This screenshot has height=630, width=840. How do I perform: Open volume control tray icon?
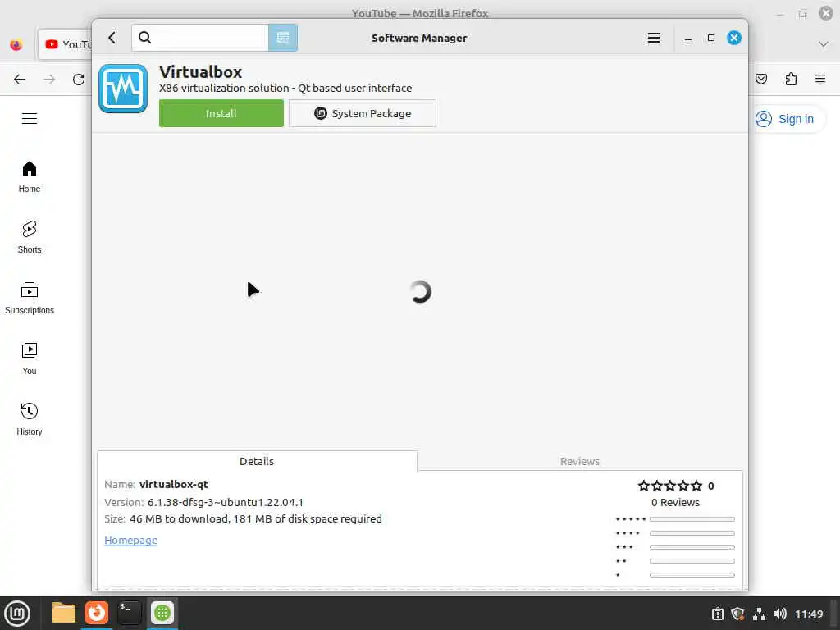tap(780, 614)
